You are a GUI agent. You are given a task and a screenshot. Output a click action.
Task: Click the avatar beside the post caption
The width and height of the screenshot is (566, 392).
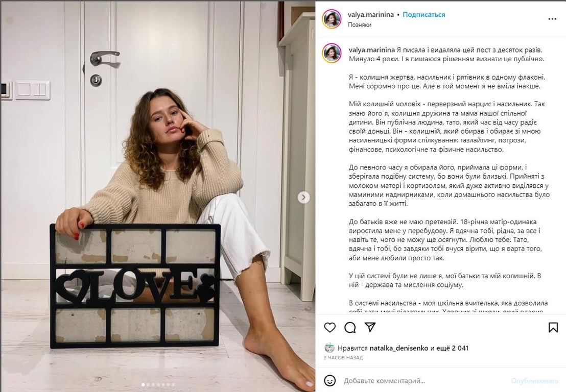332,54
